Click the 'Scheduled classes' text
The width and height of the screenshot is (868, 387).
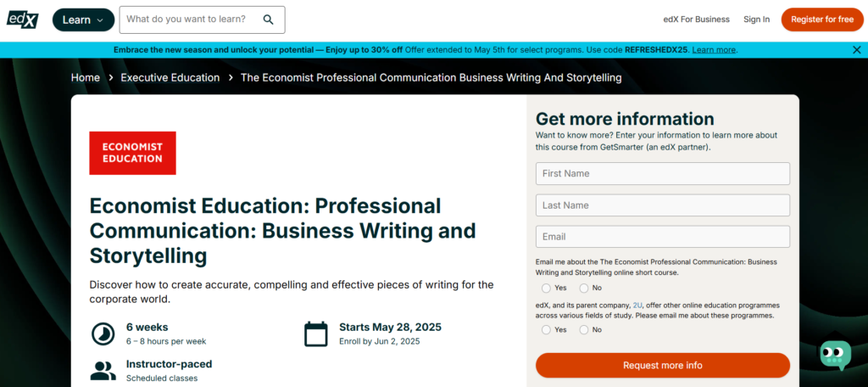tap(162, 379)
